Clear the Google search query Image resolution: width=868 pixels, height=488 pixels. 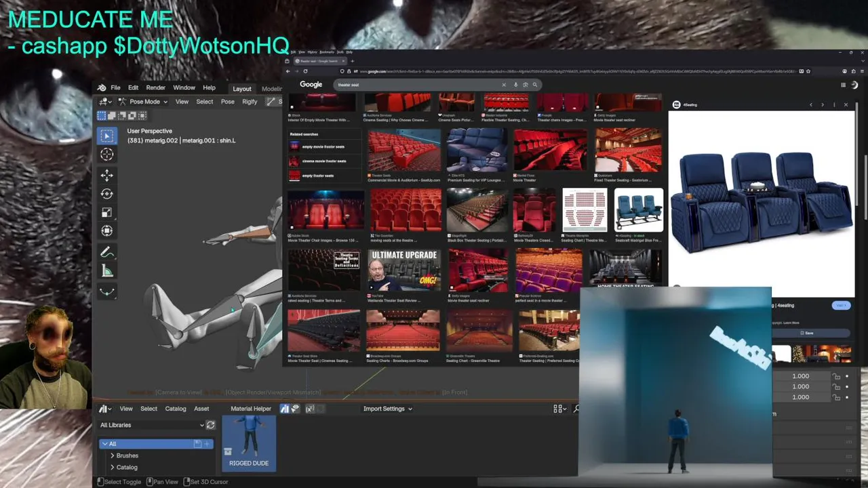coord(504,85)
